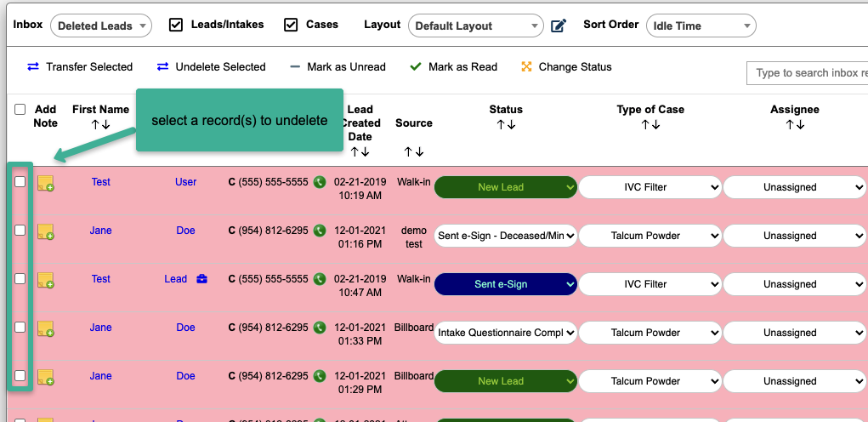
Task: Select checkbox for Jane Doe 01:33 PM row
Action: (20, 328)
